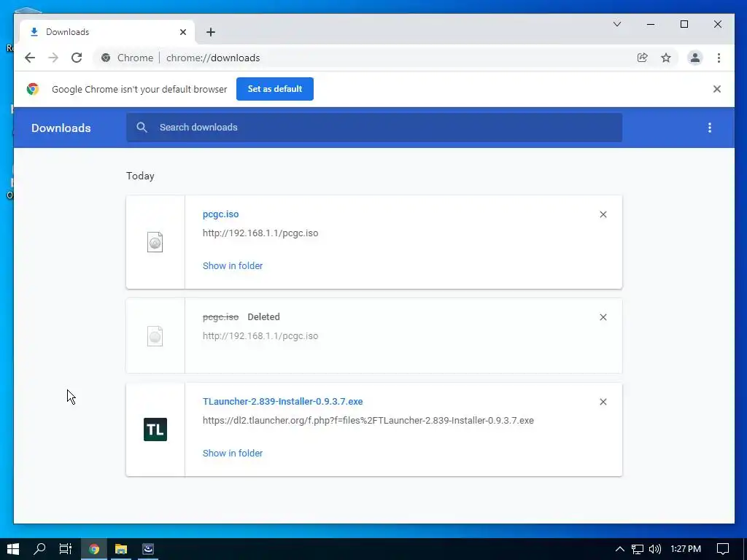Set Chrome as default browser

[275, 89]
